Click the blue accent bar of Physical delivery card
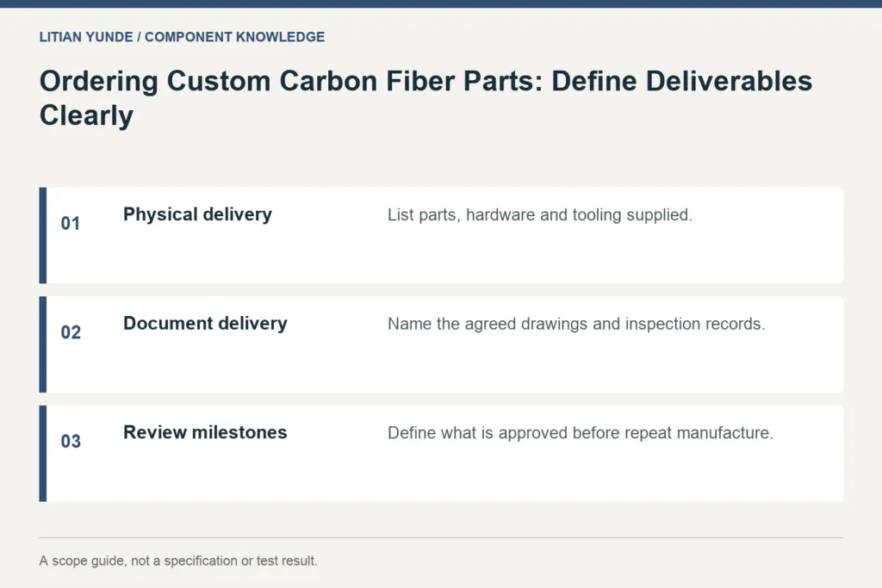The height and width of the screenshot is (588, 882). tap(43, 236)
